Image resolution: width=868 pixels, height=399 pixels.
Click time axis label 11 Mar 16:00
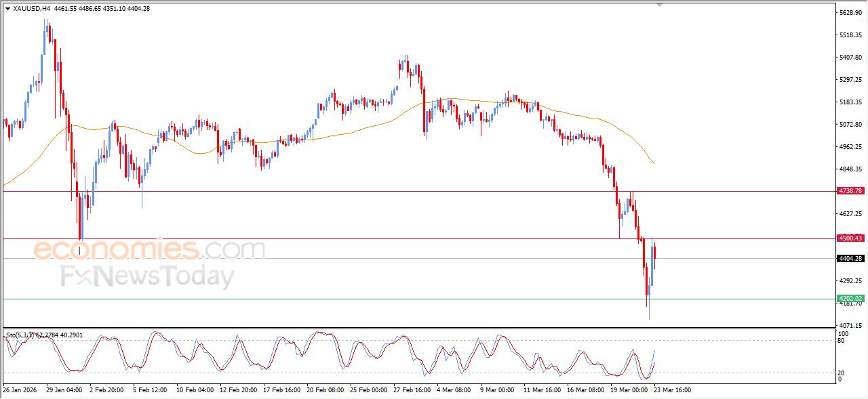(x=542, y=390)
